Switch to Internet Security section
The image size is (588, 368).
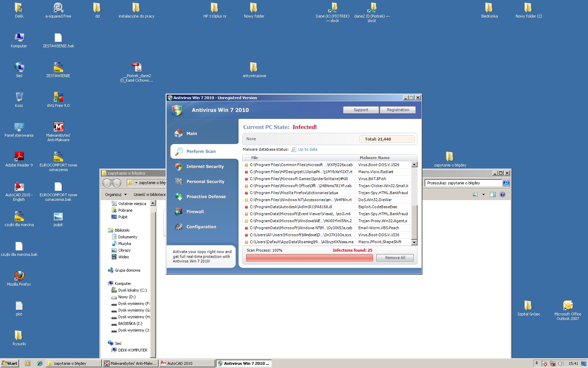(x=205, y=166)
